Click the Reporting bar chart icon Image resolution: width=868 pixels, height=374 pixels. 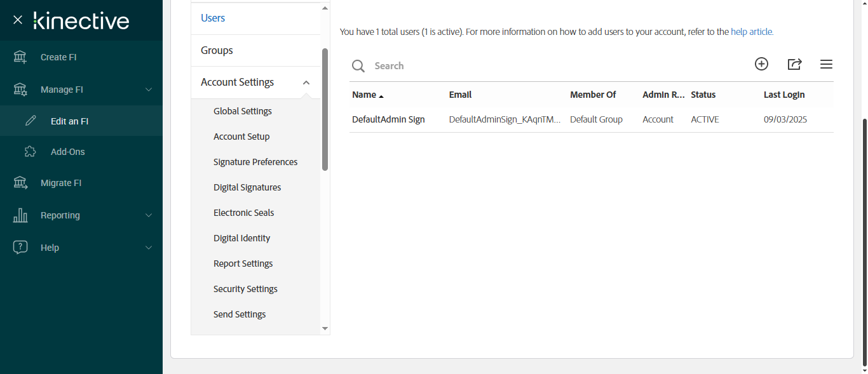(x=20, y=215)
